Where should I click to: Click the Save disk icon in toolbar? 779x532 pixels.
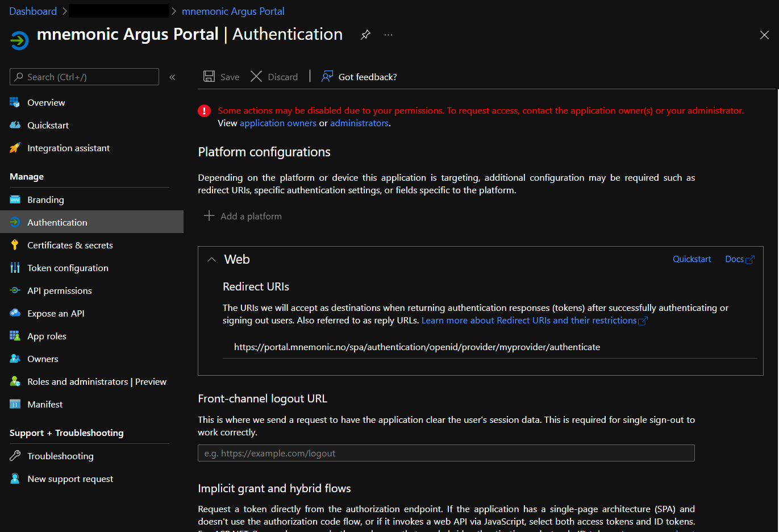[209, 76]
